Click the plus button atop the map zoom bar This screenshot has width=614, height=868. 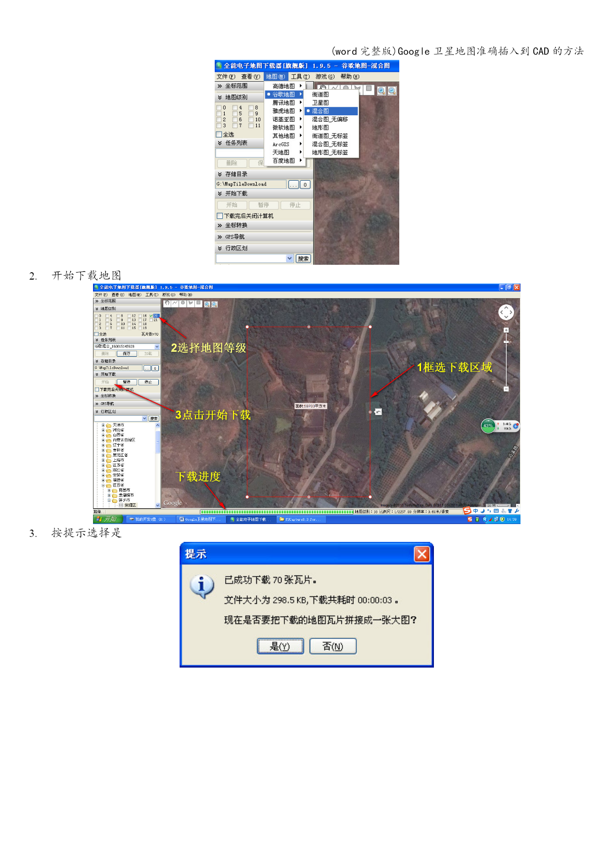pos(506,330)
